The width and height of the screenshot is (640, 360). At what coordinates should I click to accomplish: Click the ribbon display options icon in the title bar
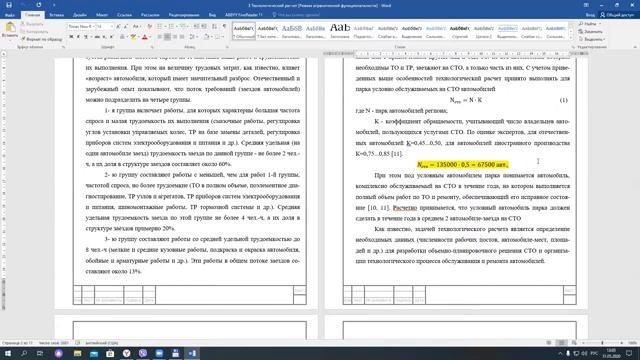[x=586, y=5]
